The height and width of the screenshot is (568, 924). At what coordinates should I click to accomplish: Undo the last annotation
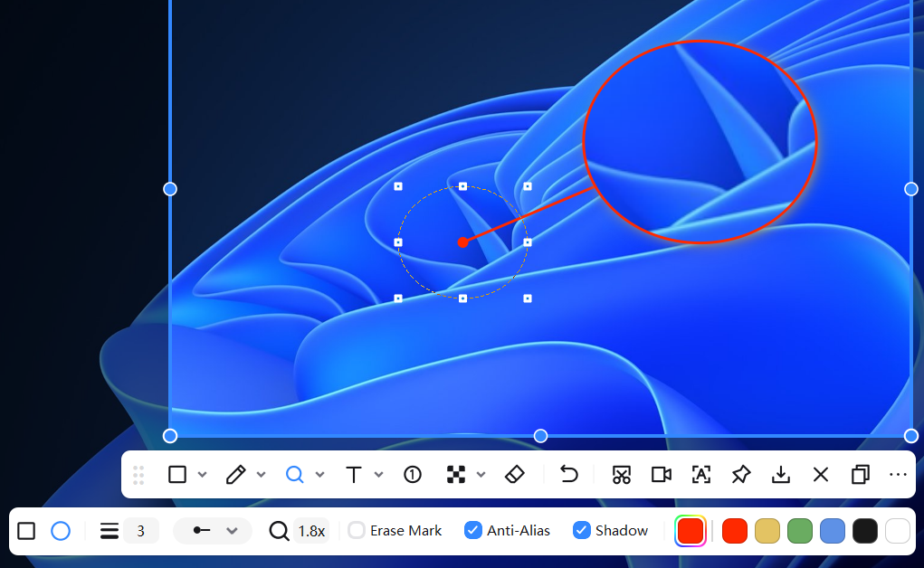(x=568, y=474)
